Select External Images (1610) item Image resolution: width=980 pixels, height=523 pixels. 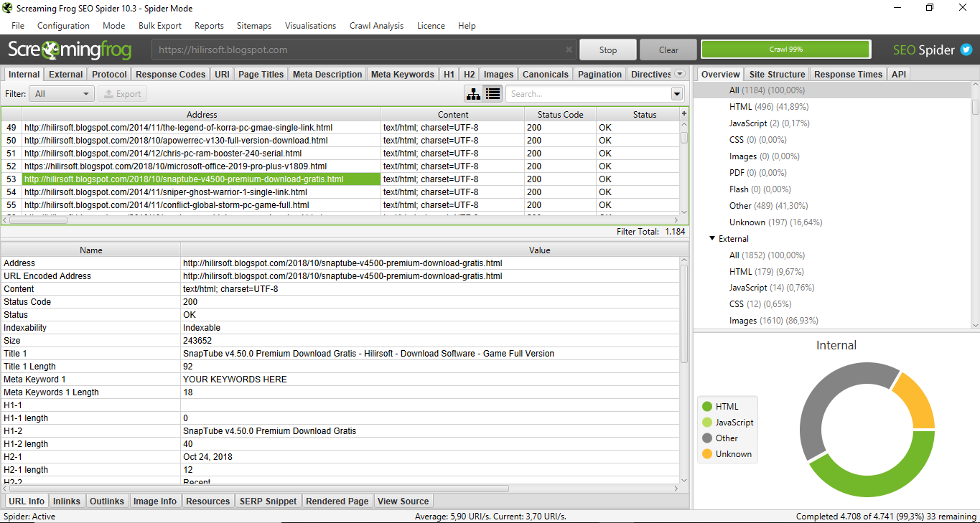[x=773, y=321]
